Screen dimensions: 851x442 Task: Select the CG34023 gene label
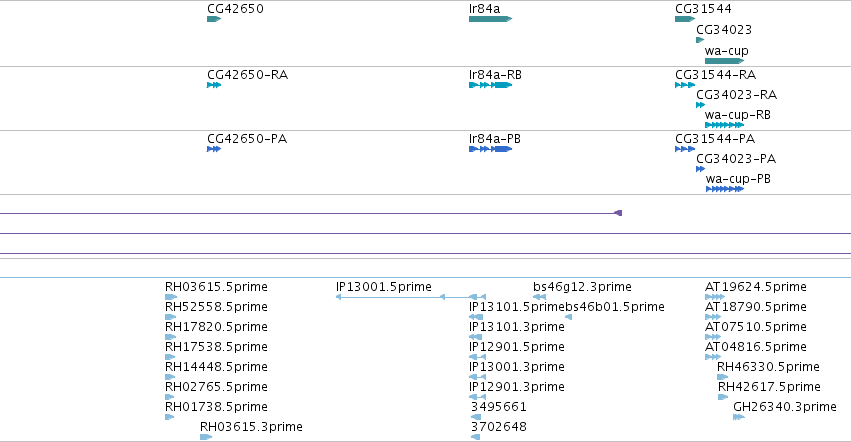coord(724,29)
